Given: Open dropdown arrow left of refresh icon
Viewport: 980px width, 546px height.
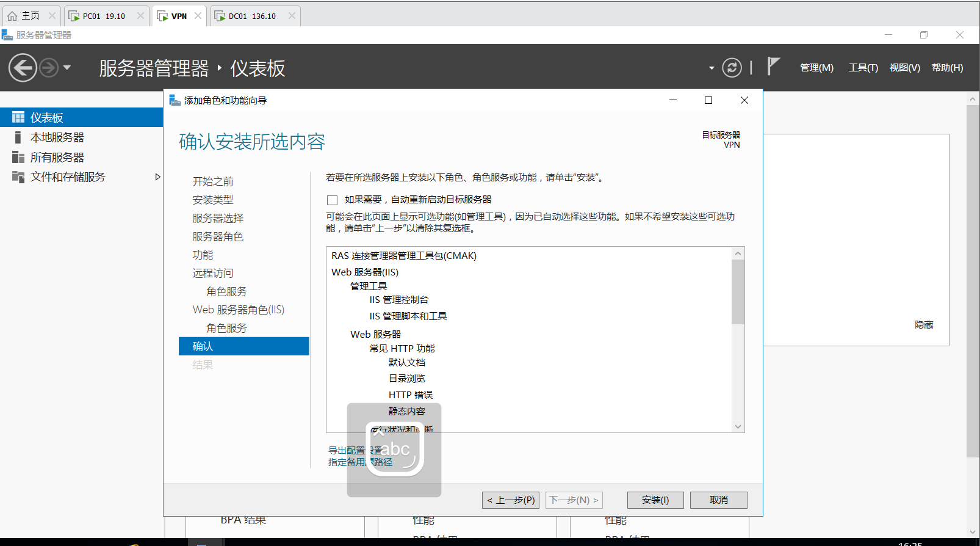Looking at the screenshot, I should pyautogui.click(x=712, y=68).
